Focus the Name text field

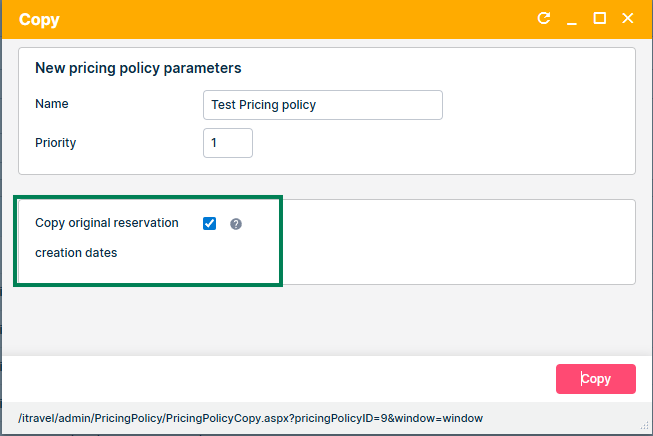point(322,105)
